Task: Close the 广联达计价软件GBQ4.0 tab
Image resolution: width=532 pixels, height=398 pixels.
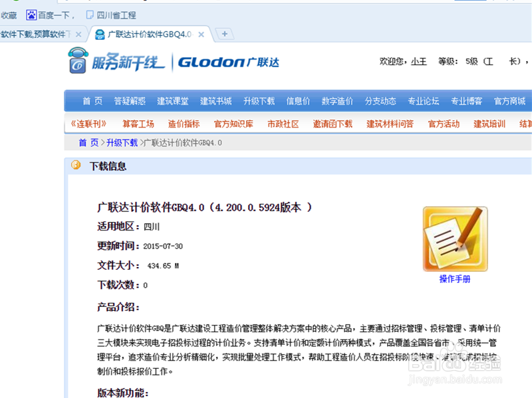Action: click(201, 35)
